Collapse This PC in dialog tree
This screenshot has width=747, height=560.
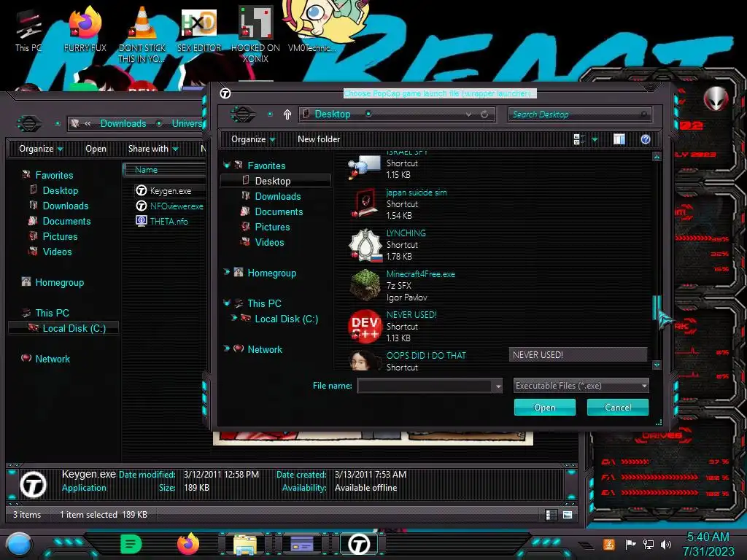pyautogui.click(x=227, y=303)
